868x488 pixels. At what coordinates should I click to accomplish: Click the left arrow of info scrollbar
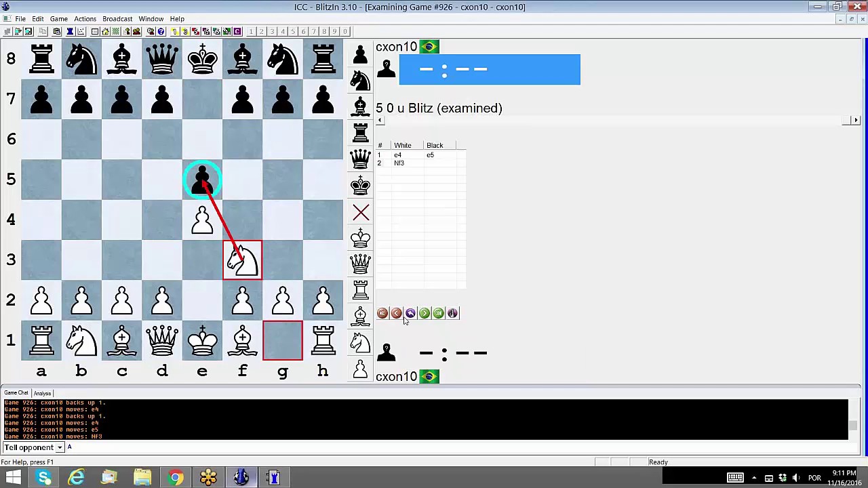(380, 120)
